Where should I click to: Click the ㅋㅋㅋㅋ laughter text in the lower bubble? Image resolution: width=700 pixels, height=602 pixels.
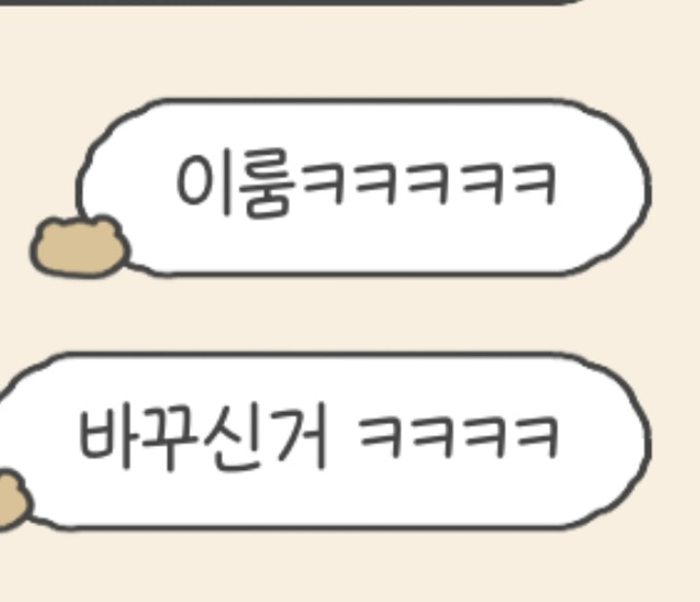point(457,437)
